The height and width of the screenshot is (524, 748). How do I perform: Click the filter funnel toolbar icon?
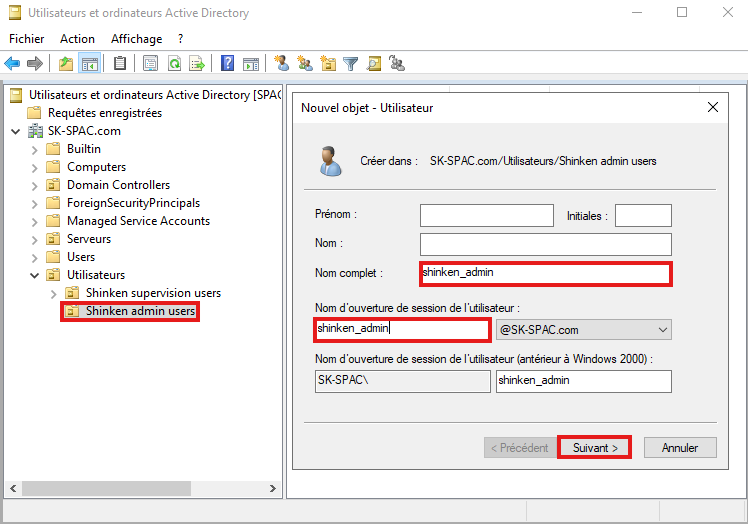pyautogui.click(x=351, y=63)
